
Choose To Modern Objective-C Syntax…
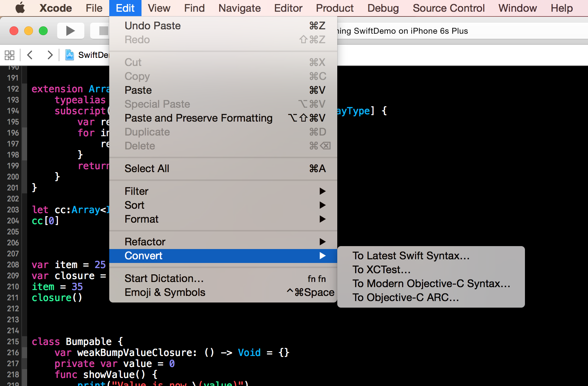point(431,283)
